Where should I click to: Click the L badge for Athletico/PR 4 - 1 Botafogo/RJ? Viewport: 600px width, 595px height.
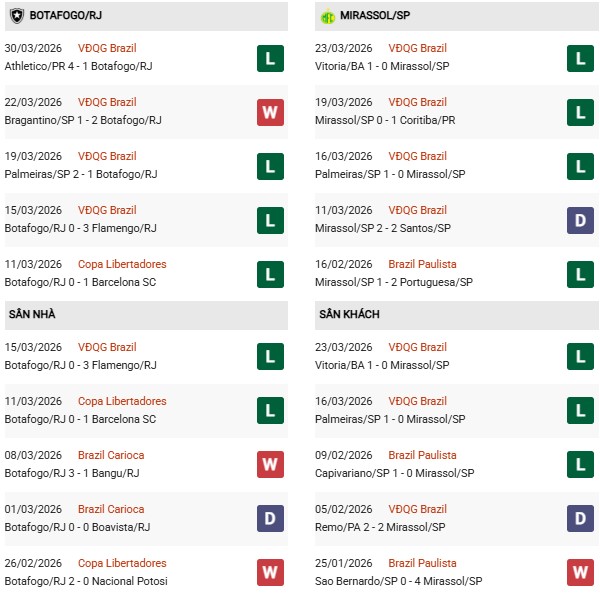tap(270, 58)
